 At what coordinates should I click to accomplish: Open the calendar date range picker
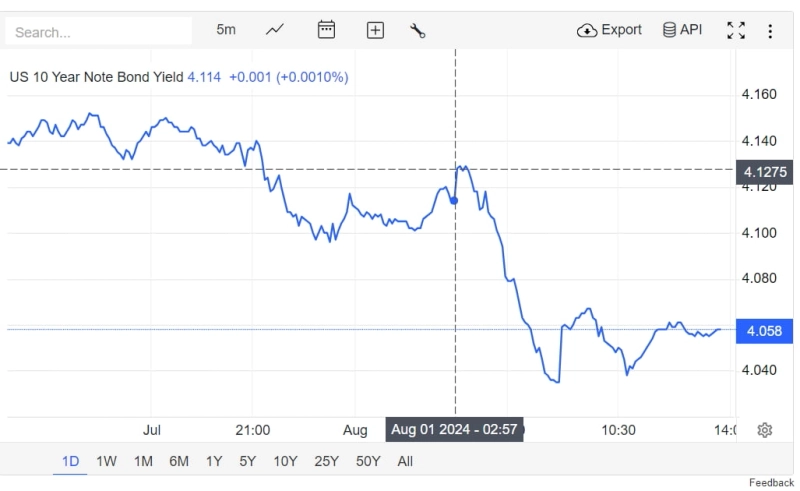pos(326,30)
